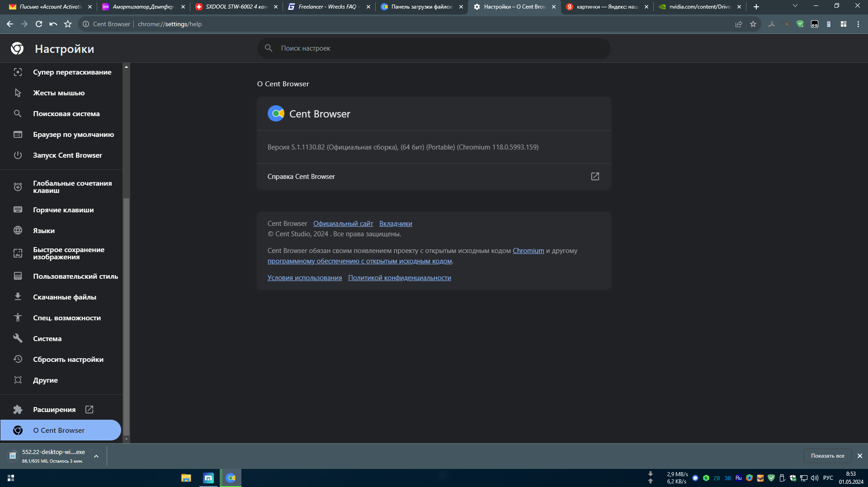The image size is (868, 487).
Task: Open the browser three-dot menu
Action: (858, 24)
